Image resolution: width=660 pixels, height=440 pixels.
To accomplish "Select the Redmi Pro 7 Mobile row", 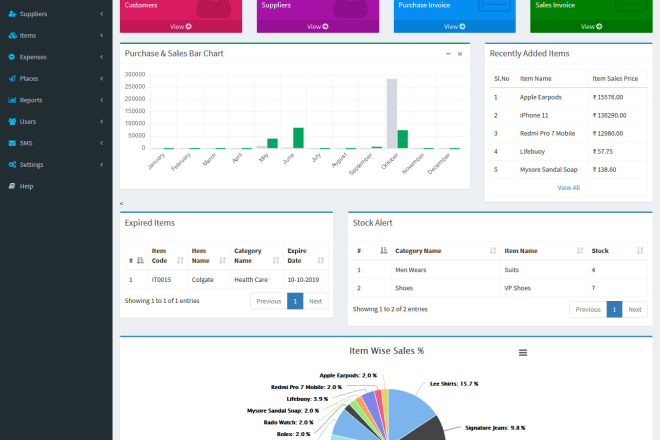I will tap(568, 133).
